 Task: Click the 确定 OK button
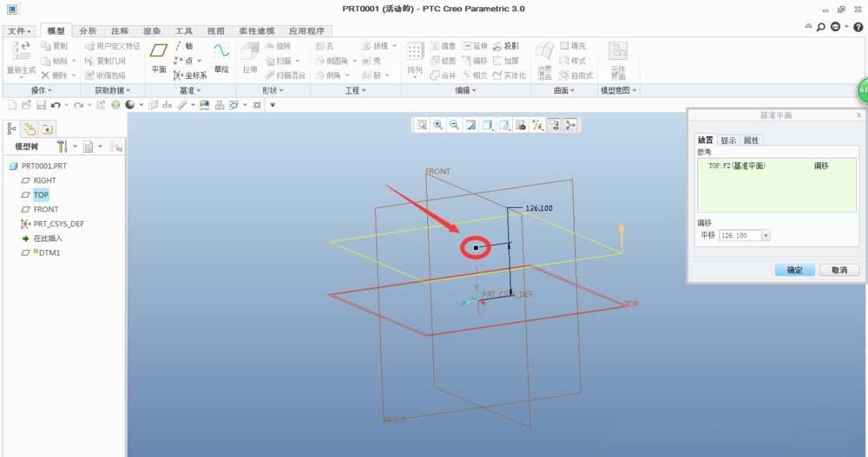pos(794,270)
